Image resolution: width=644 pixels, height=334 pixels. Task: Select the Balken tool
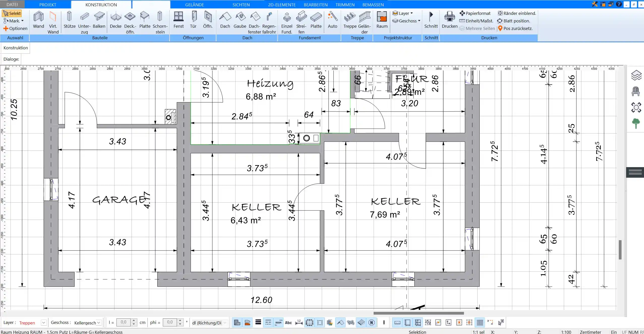(x=99, y=20)
